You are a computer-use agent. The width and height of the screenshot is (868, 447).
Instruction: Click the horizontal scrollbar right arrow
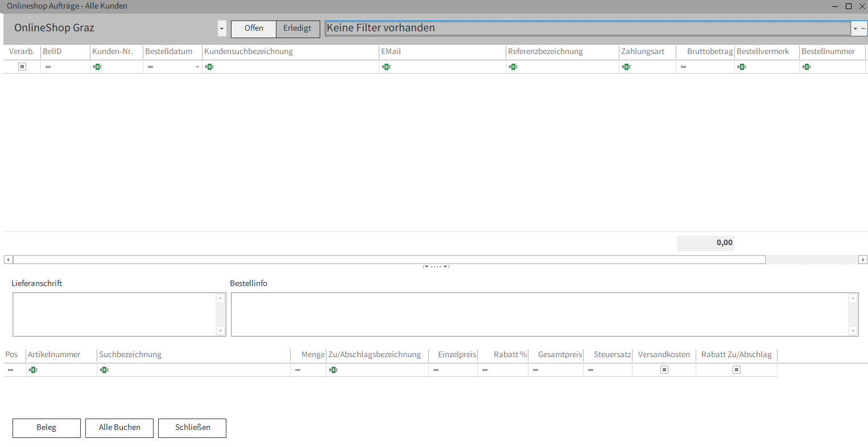point(863,260)
